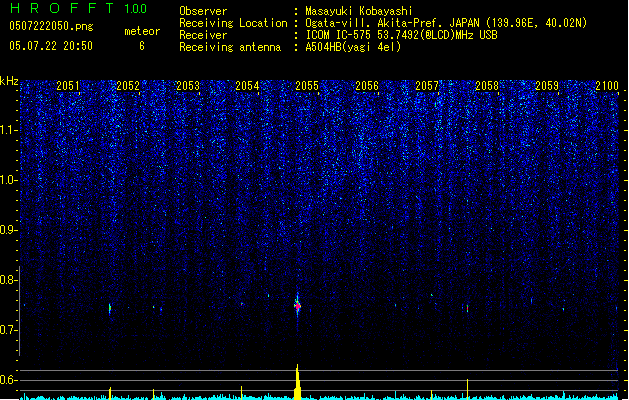The height and width of the screenshot is (400, 629).
Task: Click the 2051 time marker
Action: (68, 85)
